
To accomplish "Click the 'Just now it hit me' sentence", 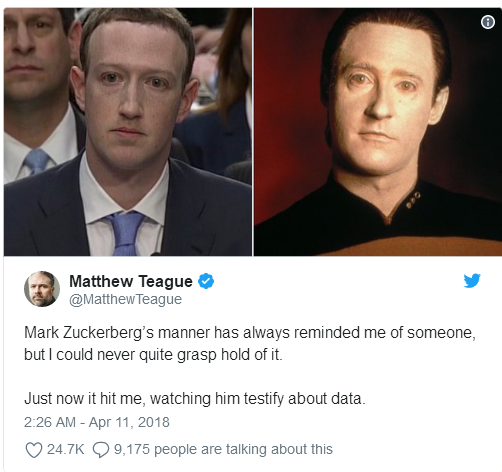I will coord(195,399).
